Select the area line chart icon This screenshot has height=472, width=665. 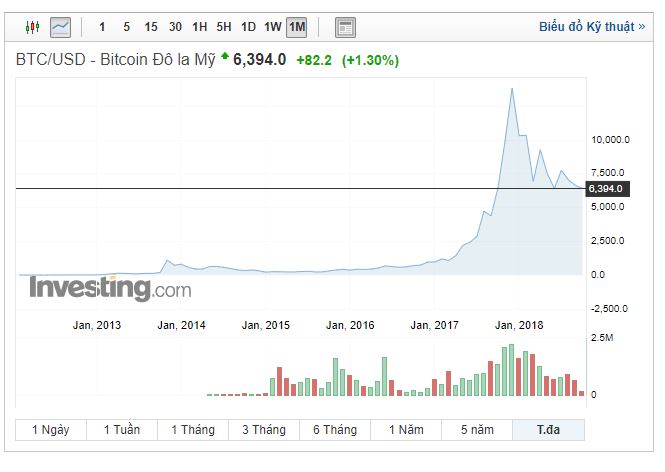click(60, 27)
